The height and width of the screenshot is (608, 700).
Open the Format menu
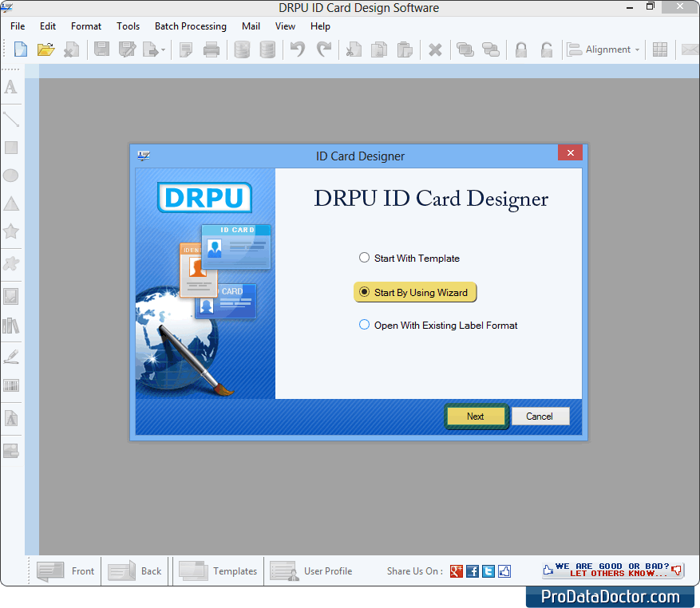coord(86,26)
